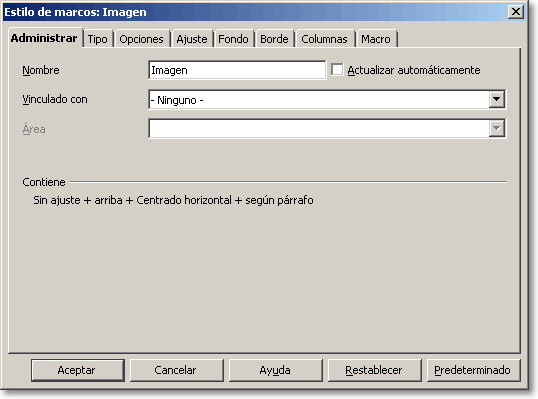Open the Macro tab
538x399 pixels.
376,39
